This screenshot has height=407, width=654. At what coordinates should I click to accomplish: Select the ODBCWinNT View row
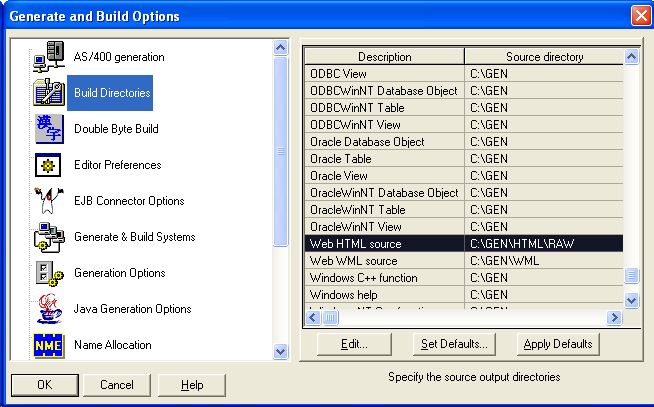(464, 125)
